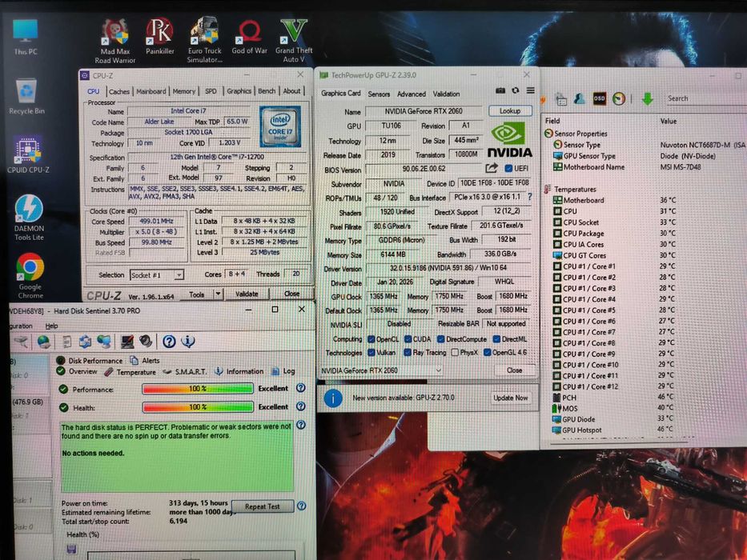Click the gauge icon in sensor toolbar

coord(618,98)
